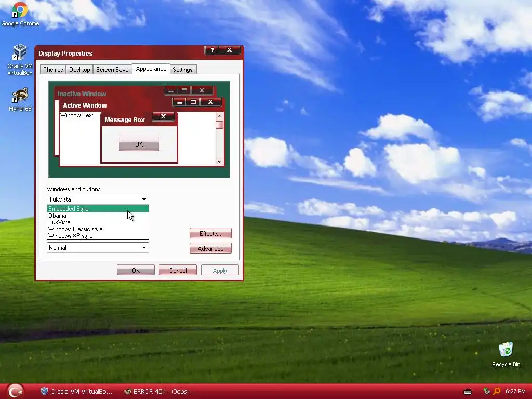Click the Active Window title bar text
This screenshot has height=399, width=532.
pos(85,105)
